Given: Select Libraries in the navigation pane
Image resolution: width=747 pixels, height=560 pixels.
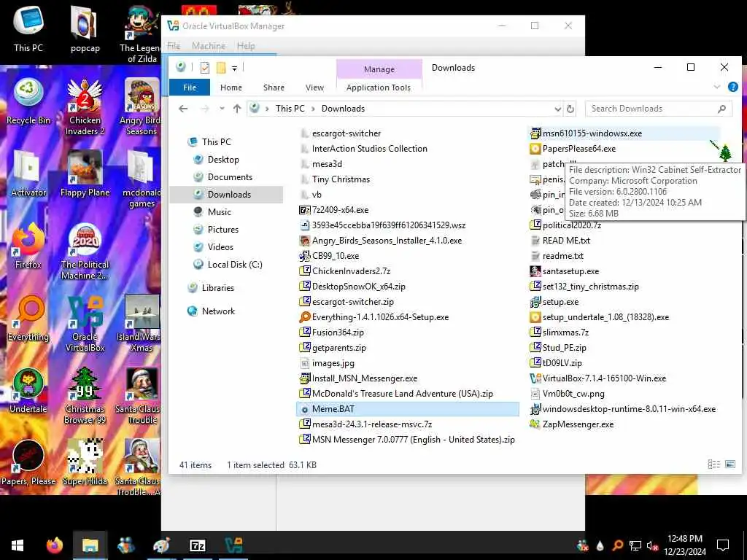Looking at the screenshot, I should point(217,288).
